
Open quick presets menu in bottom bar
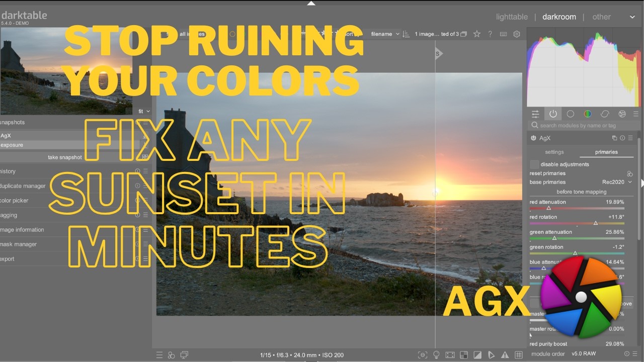159,355
